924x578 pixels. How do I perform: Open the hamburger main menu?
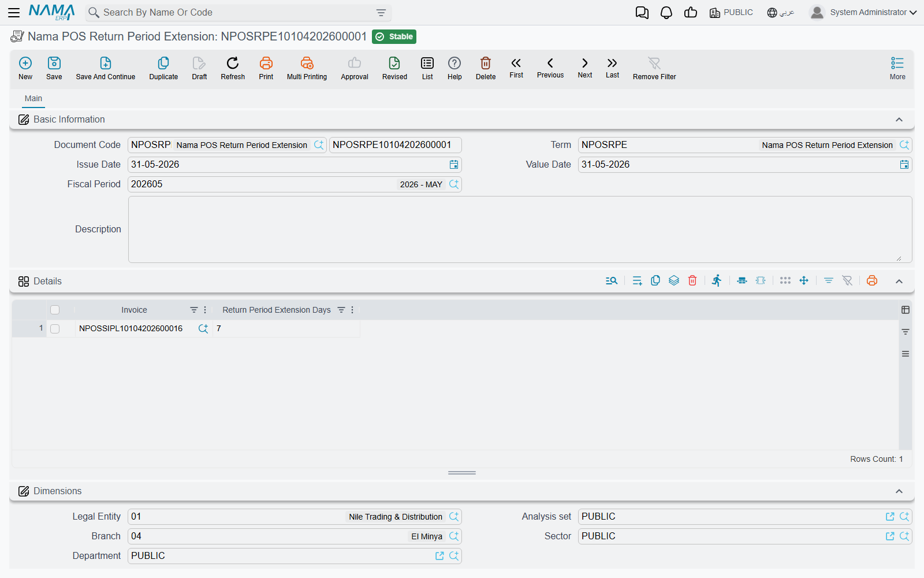[x=14, y=13]
